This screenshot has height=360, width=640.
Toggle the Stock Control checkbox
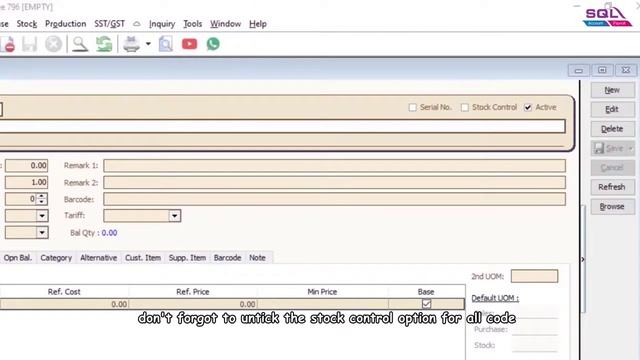(464, 107)
